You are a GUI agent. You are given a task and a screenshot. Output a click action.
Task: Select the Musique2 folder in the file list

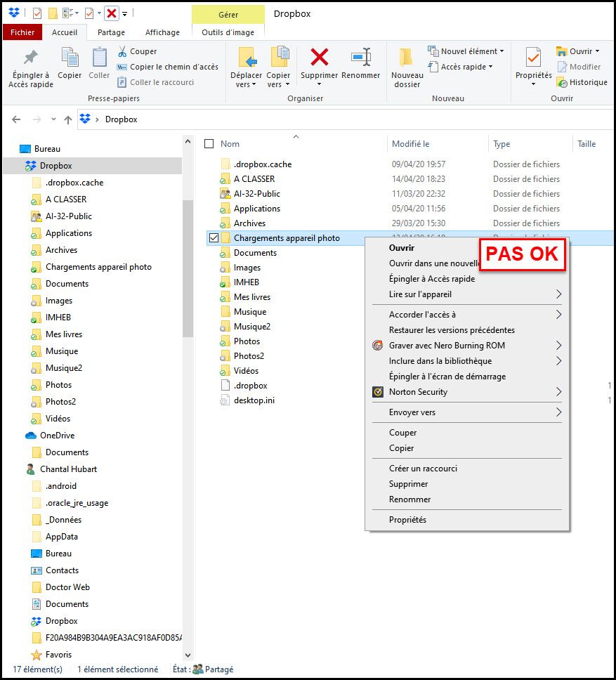245,327
